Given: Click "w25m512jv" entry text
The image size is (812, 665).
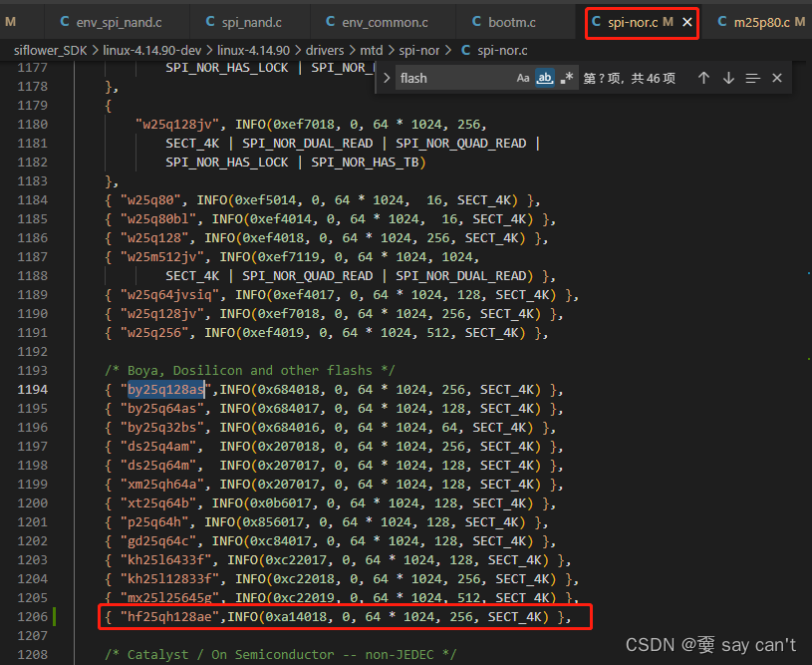Looking at the screenshot, I should coord(162,257).
